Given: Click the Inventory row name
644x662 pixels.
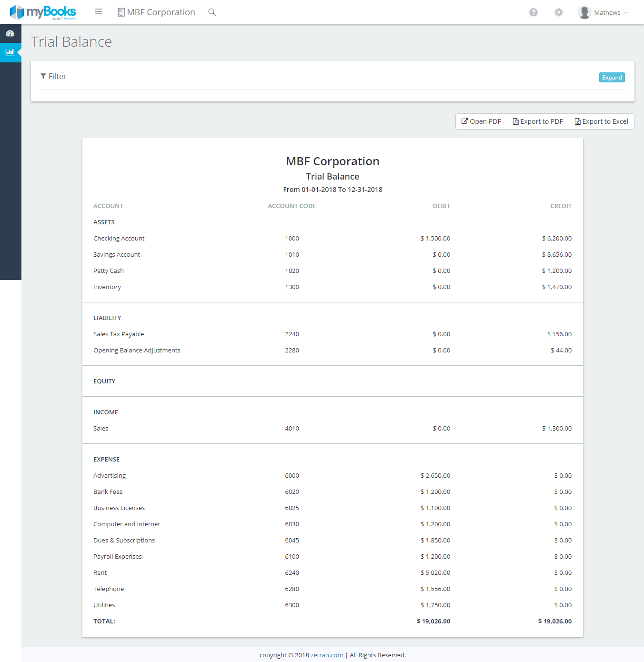Looking at the screenshot, I should point(107,287).
